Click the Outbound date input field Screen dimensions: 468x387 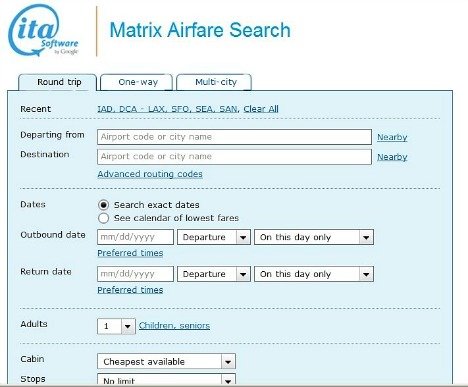pyautogui.click(x=135, y=237)
